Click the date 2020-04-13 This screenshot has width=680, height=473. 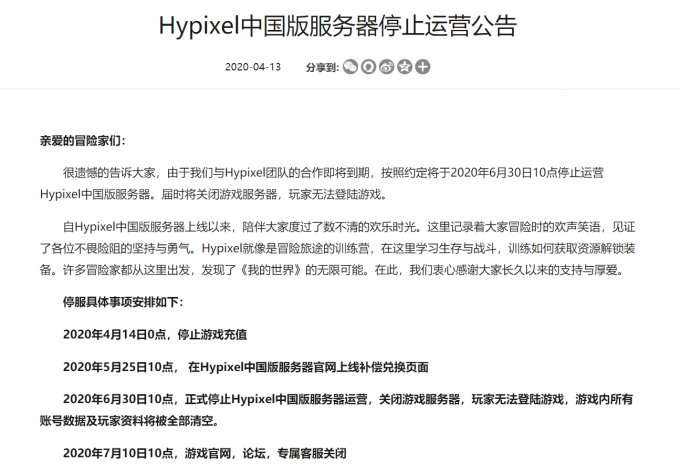tap(253, 67)
